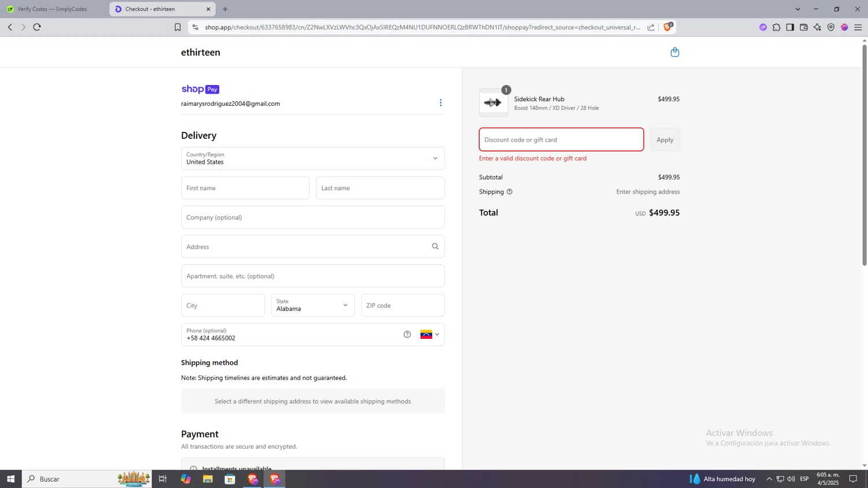
Task: Open Leo AI sparkle icon
Action: (817, 27)
